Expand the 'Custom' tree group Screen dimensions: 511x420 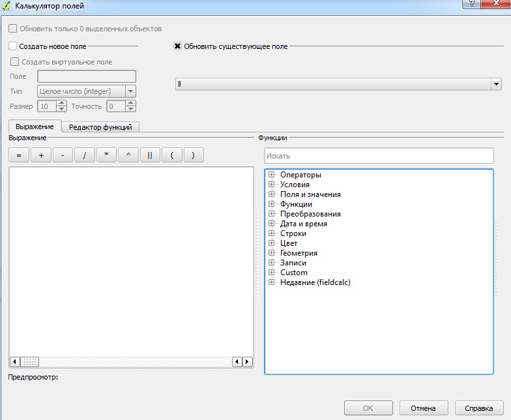tap(271, 273)
